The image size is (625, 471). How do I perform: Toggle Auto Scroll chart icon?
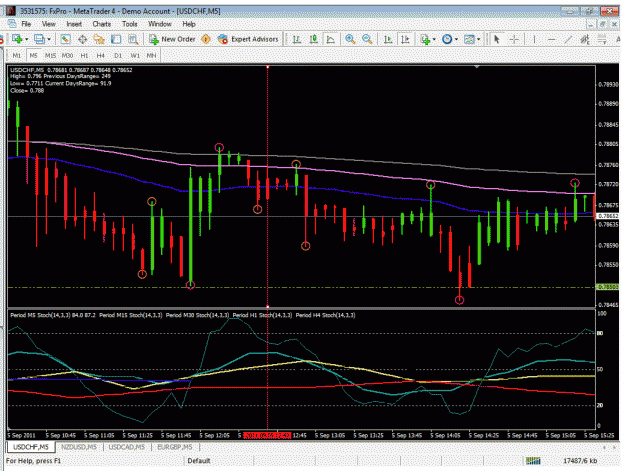tap(388, 39)
